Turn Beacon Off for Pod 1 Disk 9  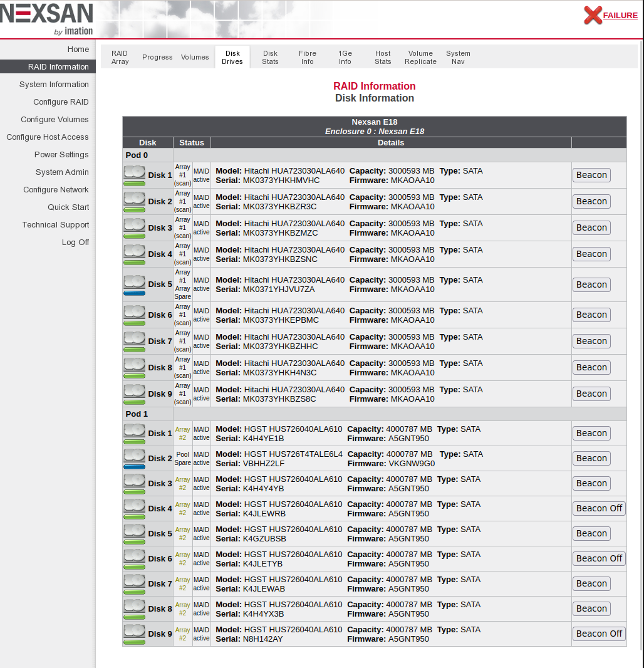coord(599,634)
